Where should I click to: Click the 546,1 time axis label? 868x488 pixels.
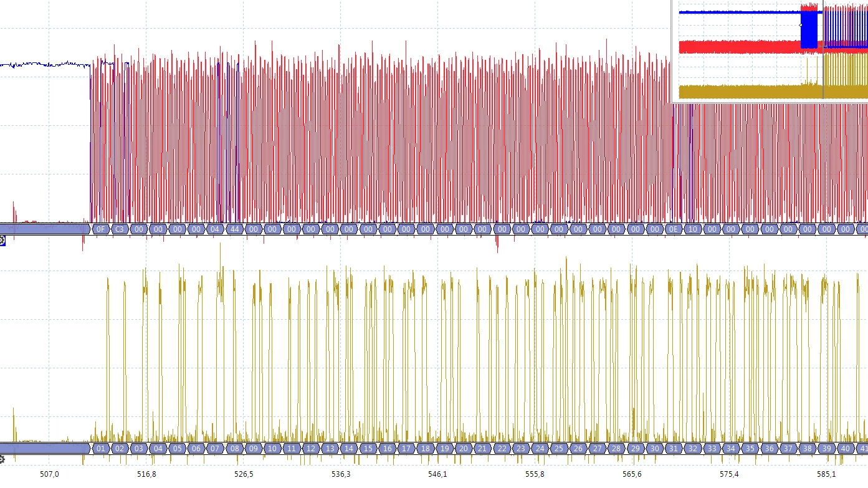point(437,474)
